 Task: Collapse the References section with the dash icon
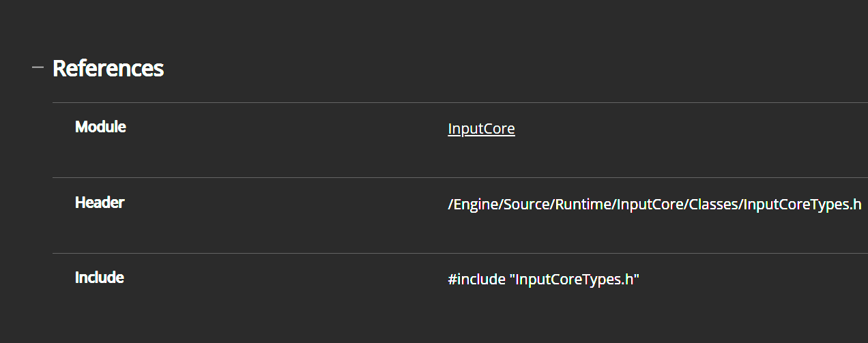pyautogui.click(x=38, y=67)
